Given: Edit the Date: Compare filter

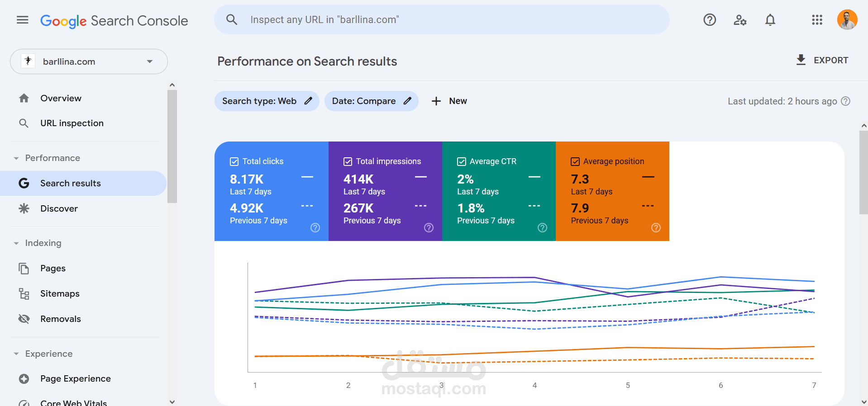Looking at the screenshot, I should pyautogui.click(x=371, y=101).
